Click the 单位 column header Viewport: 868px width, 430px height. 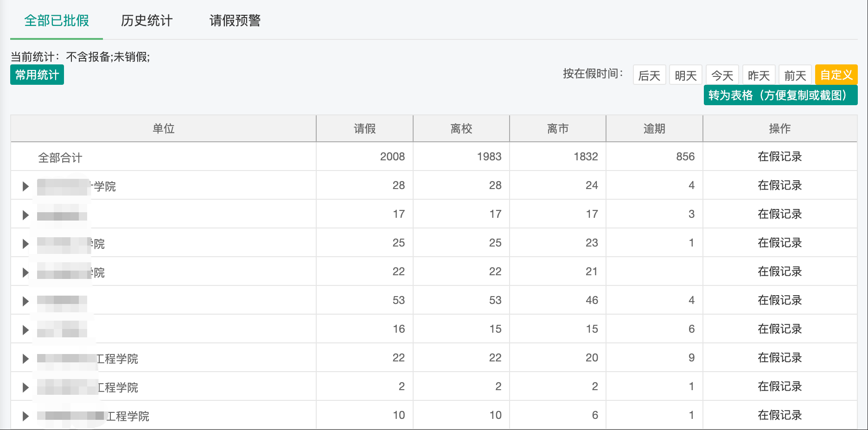164,128
